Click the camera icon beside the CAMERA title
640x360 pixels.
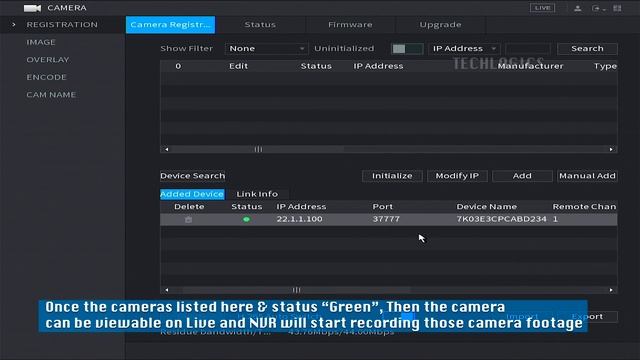point(32,8)
